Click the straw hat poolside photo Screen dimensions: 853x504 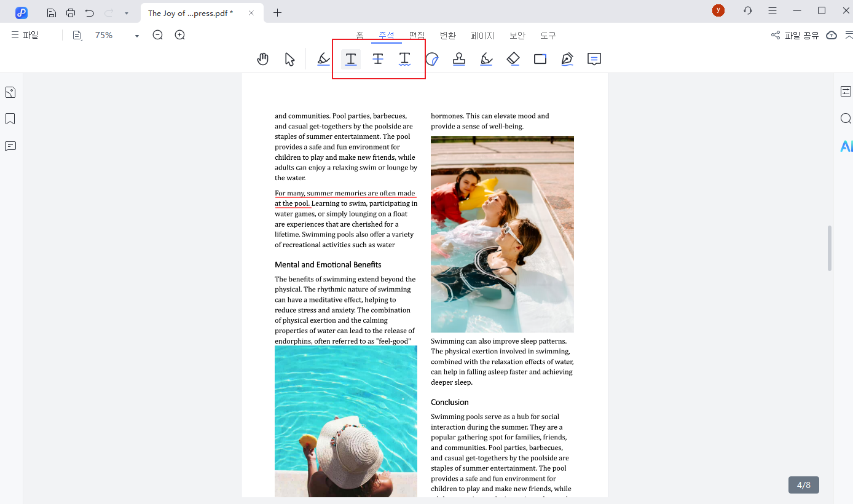tap(346, 421)
